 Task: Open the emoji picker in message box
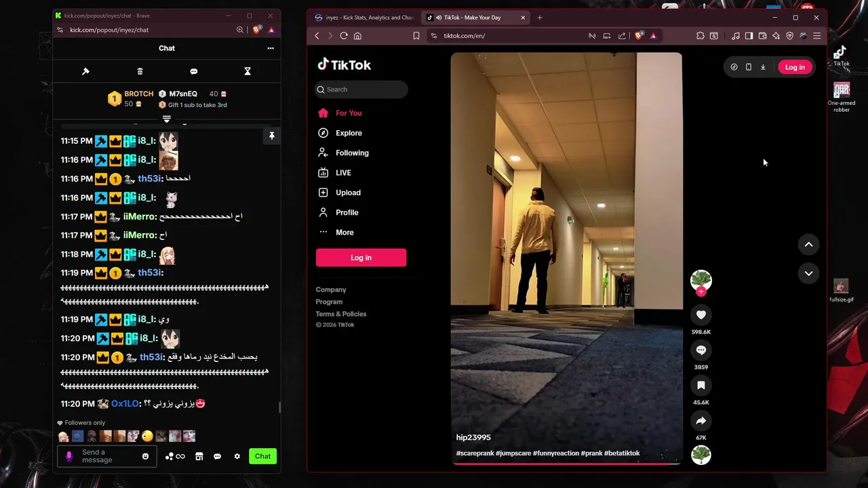pos(145,456)
